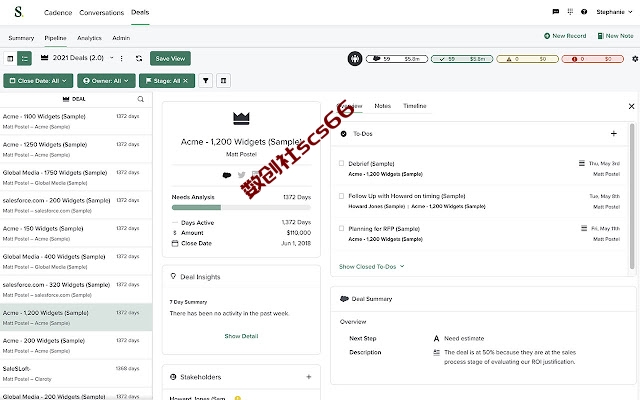Select Acme - 1250 Widgets (Sample) deal

tap(76, 149)
